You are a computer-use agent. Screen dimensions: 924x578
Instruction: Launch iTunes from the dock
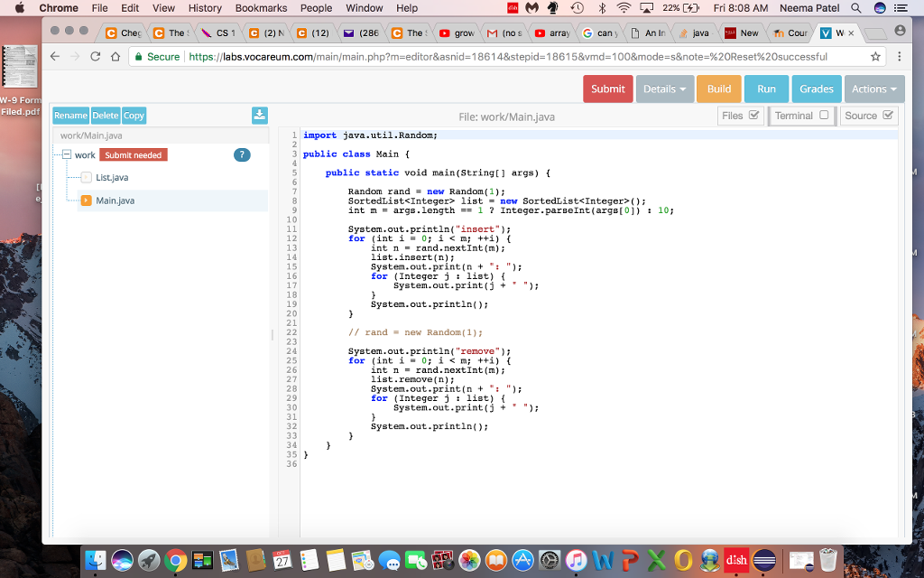pos(574,559)
